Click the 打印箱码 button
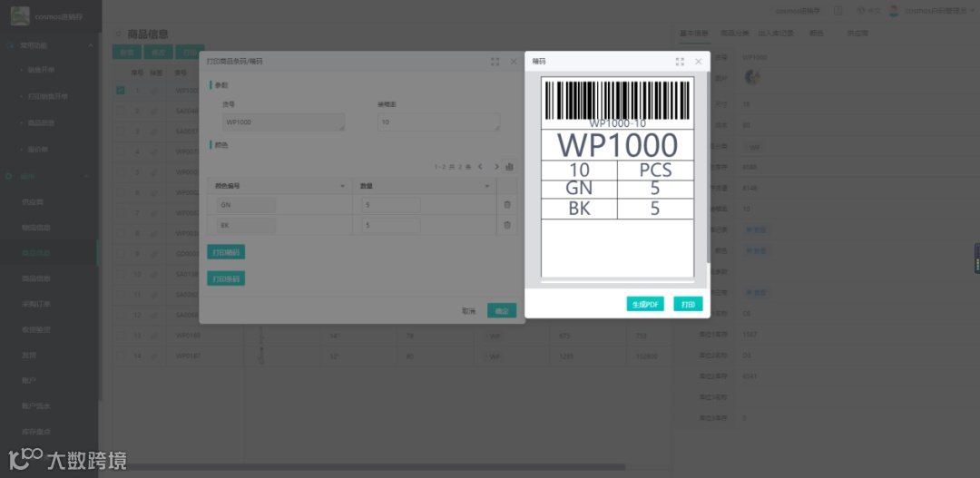This screenshot has width=980, height=478. [226, 252]
